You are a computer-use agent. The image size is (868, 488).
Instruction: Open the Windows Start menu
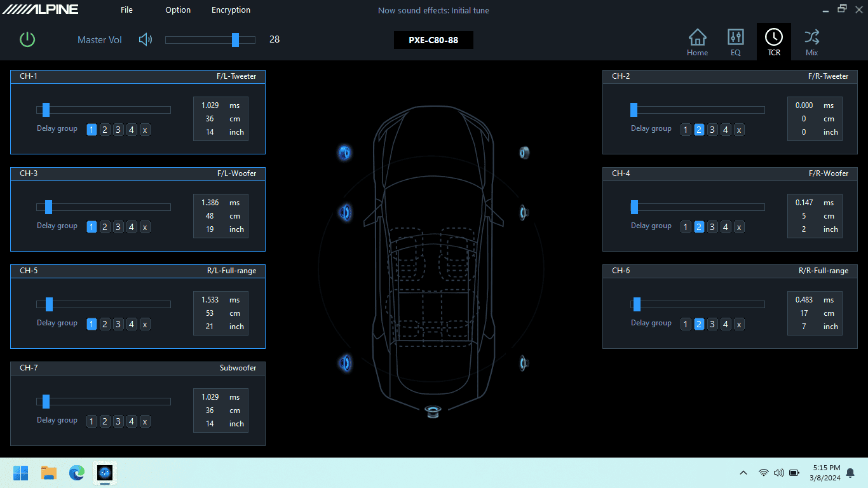(x=21, y=473)
